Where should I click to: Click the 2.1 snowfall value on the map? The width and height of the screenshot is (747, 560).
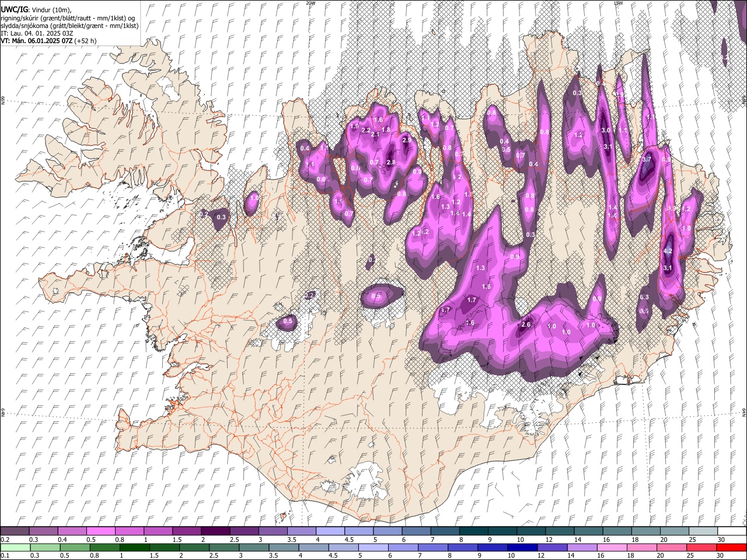375,135
